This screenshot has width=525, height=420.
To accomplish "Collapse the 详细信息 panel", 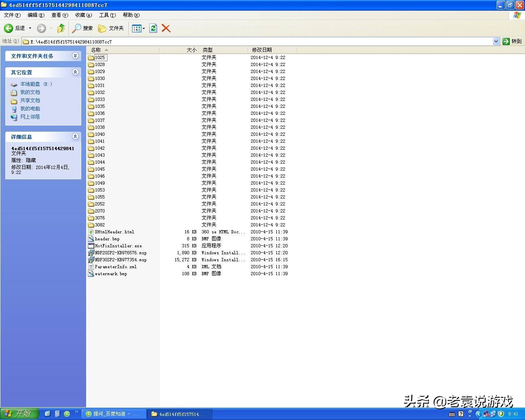I will pos(75,137).
